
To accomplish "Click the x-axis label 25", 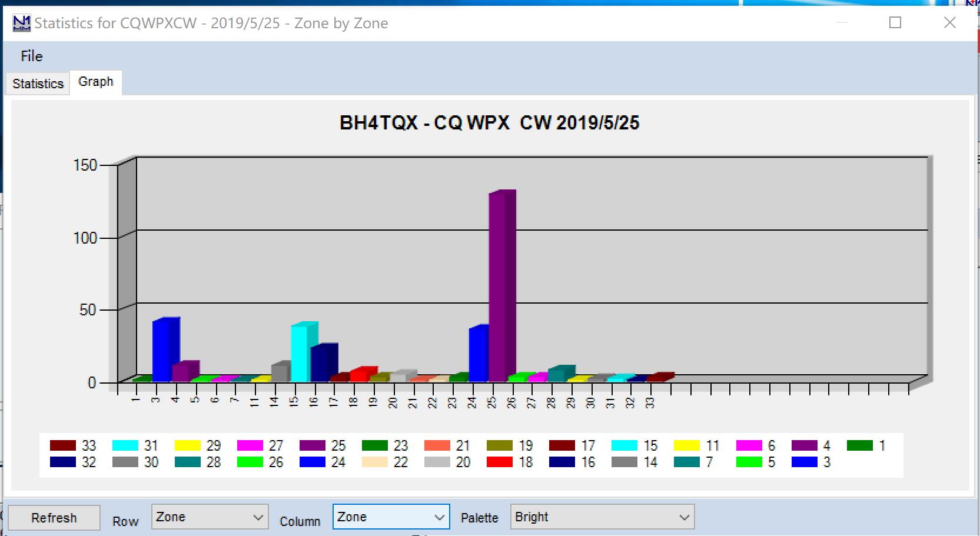I will [x=491, y=403].
